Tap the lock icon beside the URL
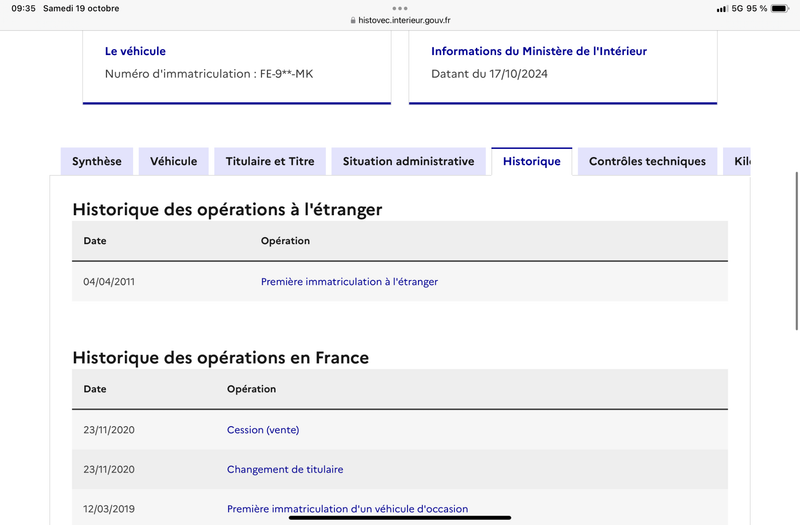The height and width of the screenshot is (525, 800). [x=353, y=20]
